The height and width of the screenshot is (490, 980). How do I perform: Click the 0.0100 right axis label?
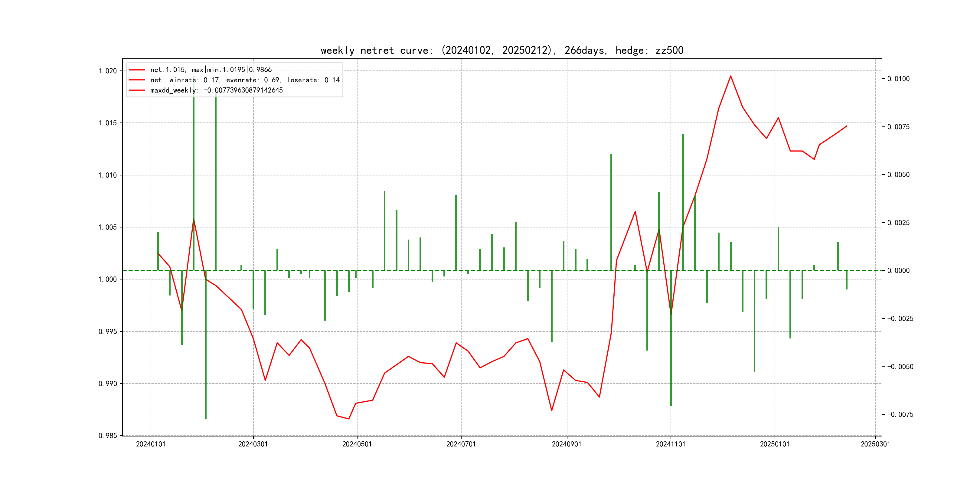point(898,79)
